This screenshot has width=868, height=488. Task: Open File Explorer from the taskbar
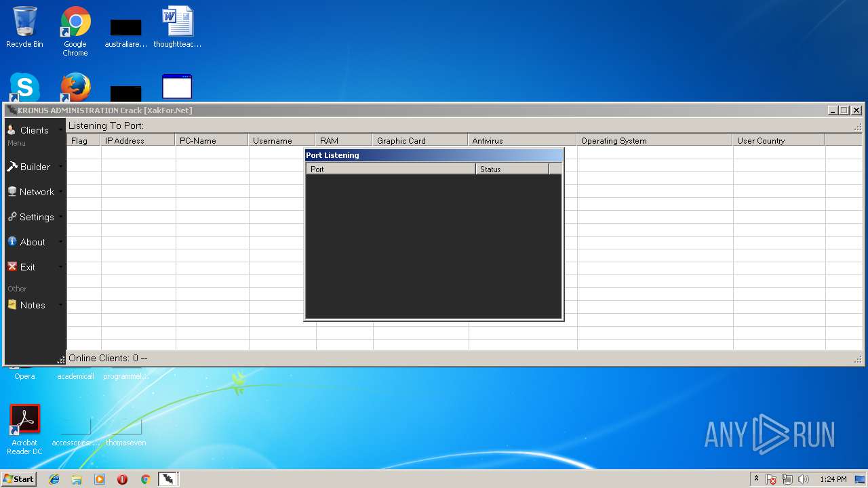click(77, 479)
